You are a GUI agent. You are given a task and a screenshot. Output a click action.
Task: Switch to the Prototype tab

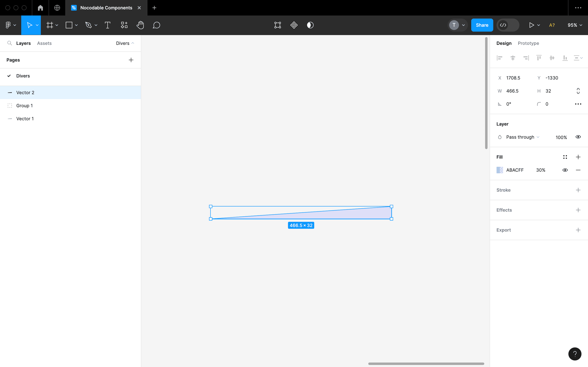(528, 43)
